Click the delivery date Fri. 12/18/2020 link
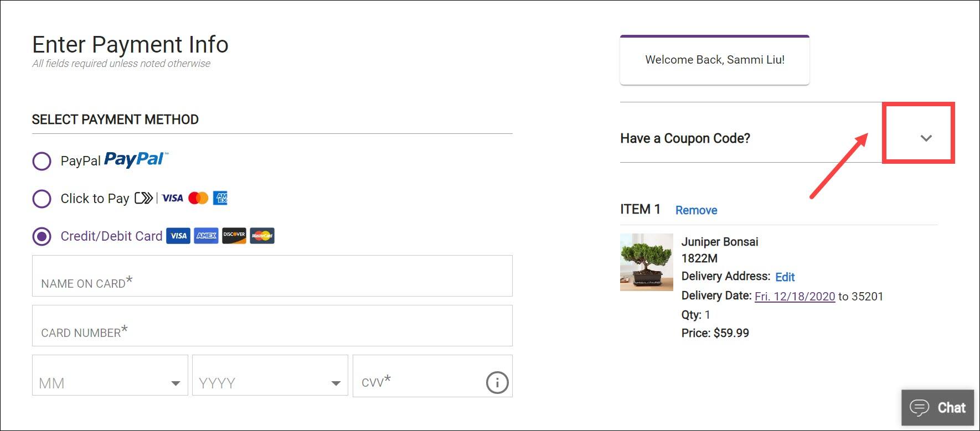The width and height of the screenshot is (980, 431). pos(795,296)
